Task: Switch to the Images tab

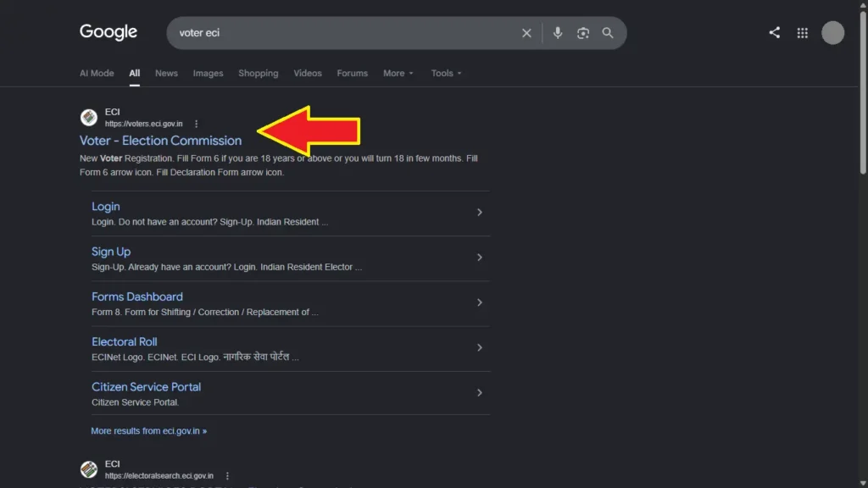Action: point(209,73)
